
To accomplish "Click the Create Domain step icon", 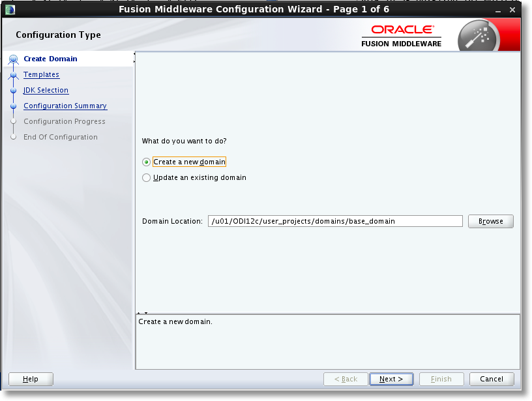I will click(14, 59).
